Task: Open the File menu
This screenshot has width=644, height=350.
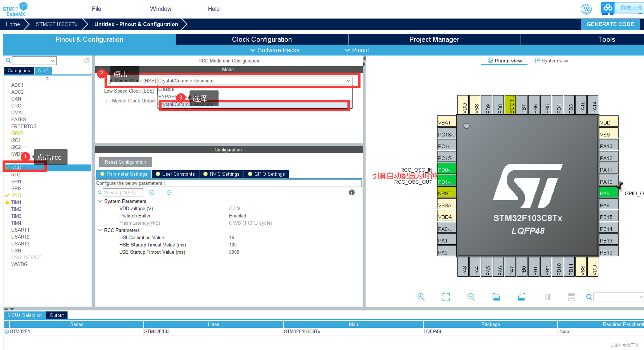Action: [96, 9]
